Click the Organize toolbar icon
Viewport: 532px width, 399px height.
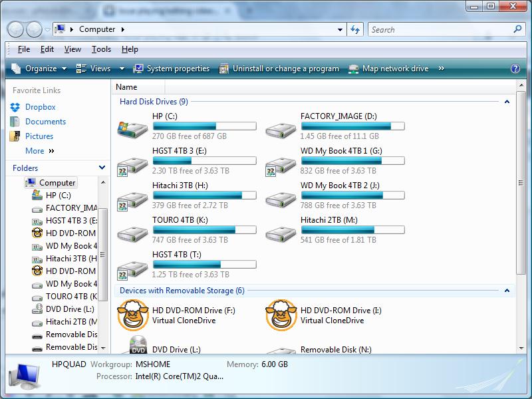tap(16, 68)
